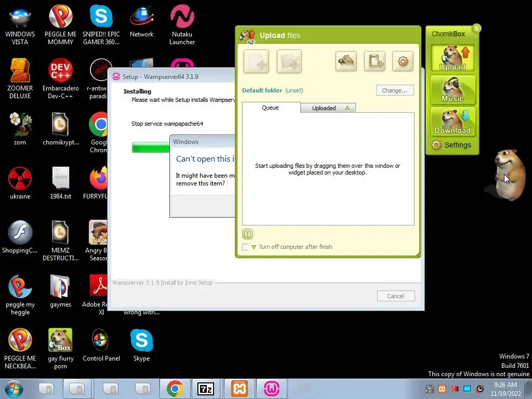The image size is (532, 399).
Task: Select the Google Chrome desktop icon
Action: pos(99,132)
